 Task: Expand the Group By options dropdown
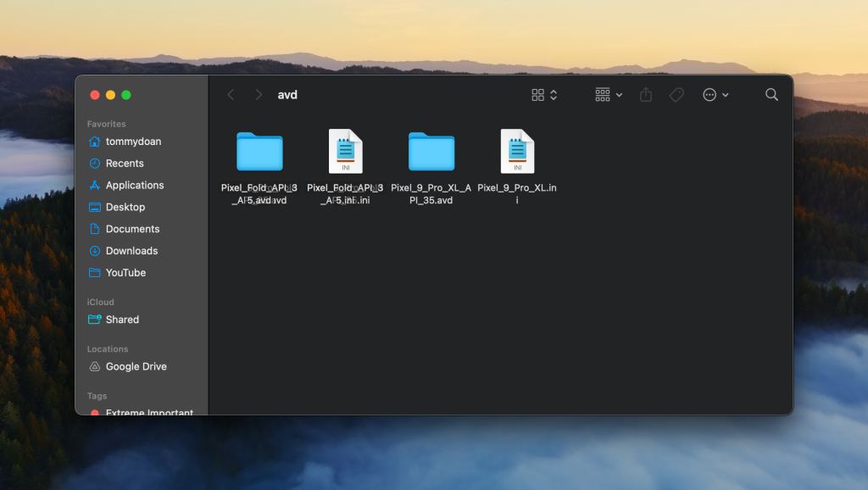pyautogui.click(x=609, y=95)
